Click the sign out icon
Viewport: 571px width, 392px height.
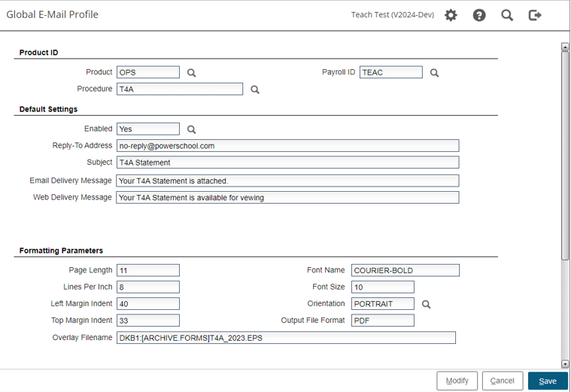pos(535,15)
